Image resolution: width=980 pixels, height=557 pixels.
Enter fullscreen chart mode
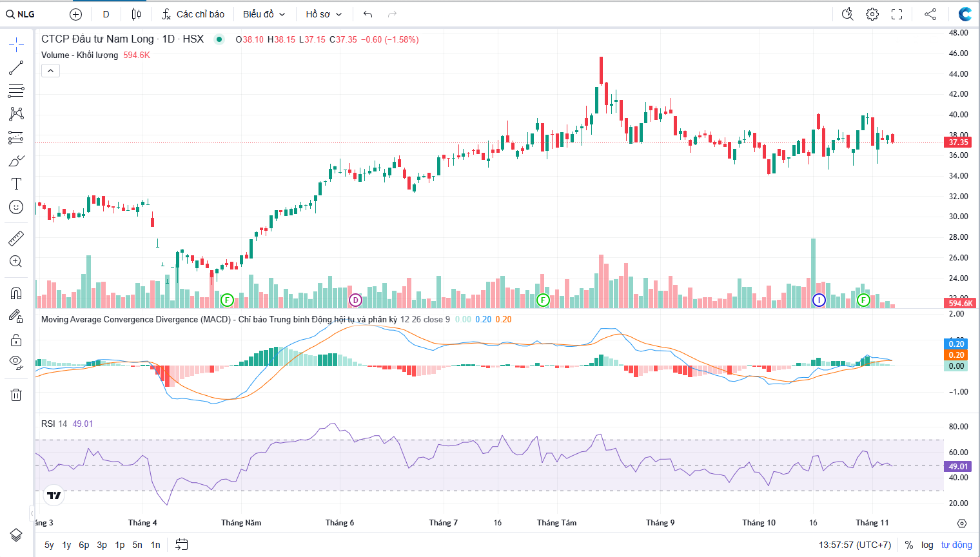click(x=897, y=14)
